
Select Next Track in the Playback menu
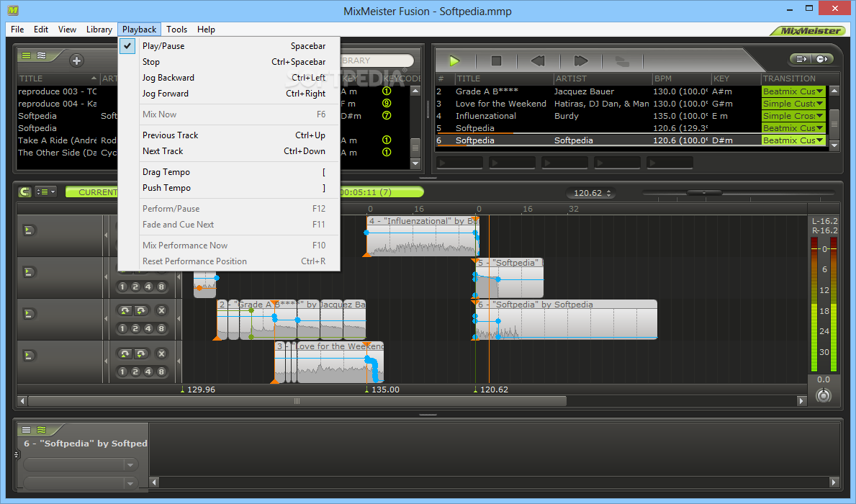click(x=229, y=151)
